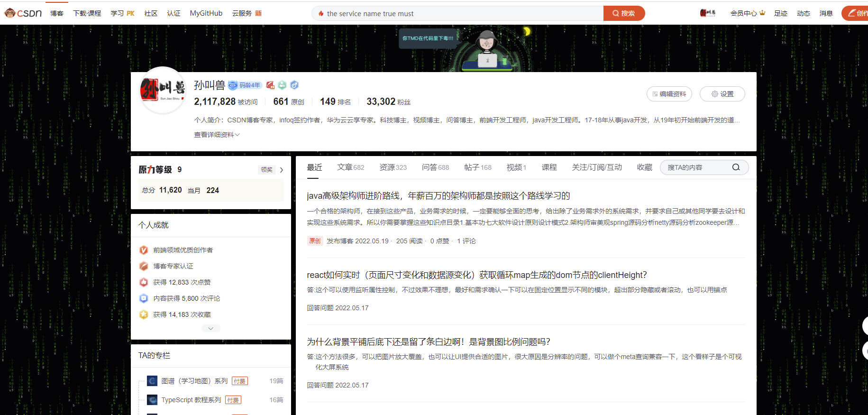The width and height of the screenshot is (868, 415).
Task: Switch to the 课程 tab
Action: pos(549,167)
